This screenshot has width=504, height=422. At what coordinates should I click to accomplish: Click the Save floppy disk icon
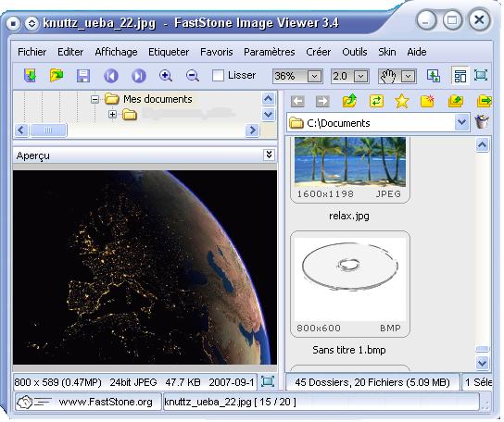[x=83, y=76]
